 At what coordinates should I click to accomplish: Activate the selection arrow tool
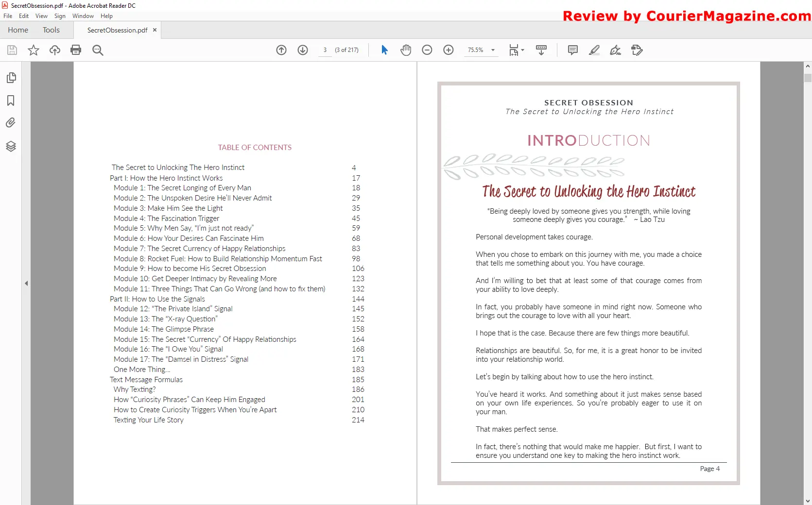click(384, 50)
